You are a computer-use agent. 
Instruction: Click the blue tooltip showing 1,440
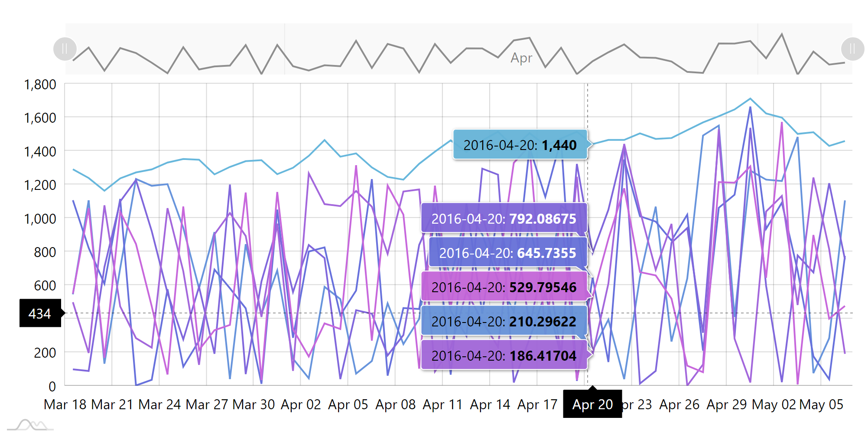pos(520,146)
